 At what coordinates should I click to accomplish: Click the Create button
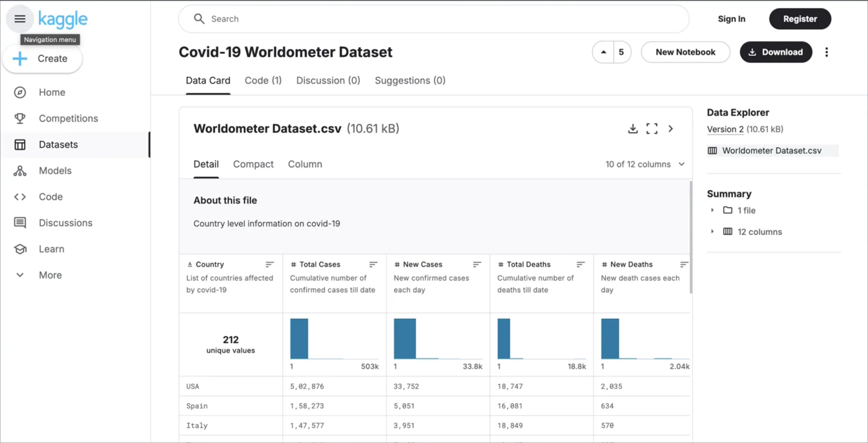click(x=43, y=59)
